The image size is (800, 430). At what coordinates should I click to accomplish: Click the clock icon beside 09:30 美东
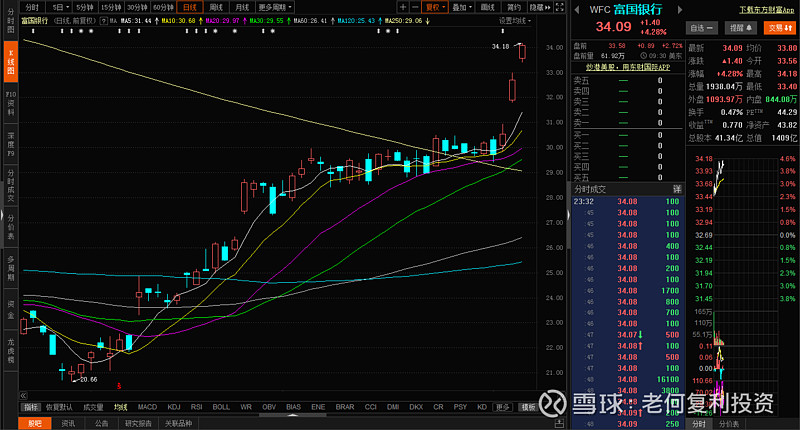tap(643, 56)
